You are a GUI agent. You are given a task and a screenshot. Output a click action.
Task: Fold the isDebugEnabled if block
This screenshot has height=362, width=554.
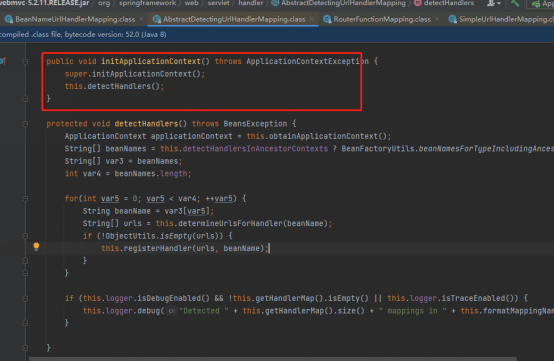click(x=25, y=298)
